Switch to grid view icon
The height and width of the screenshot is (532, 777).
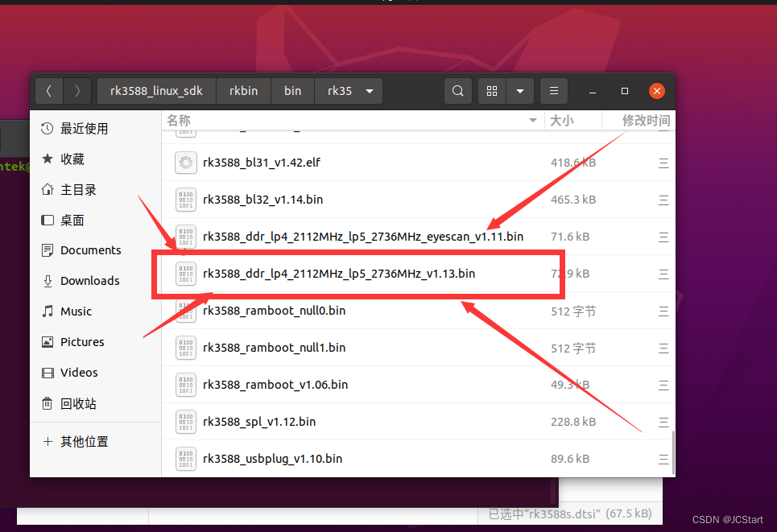coord(492,91)
